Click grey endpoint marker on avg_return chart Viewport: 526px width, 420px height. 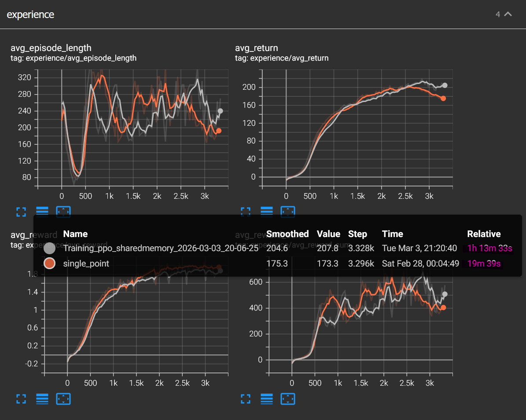[x=445, y=85]
